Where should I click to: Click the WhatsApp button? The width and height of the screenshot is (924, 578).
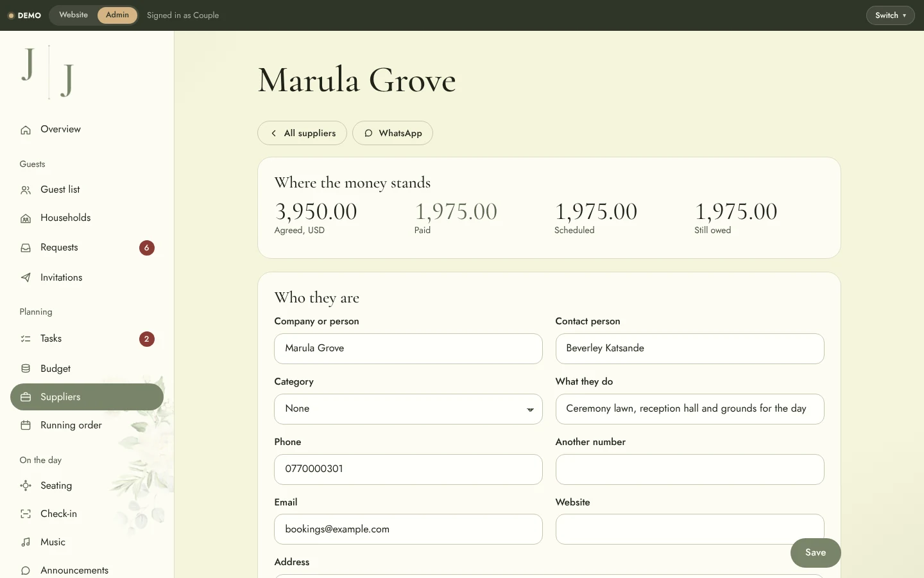pyautogui.click(x=393, y=133)
